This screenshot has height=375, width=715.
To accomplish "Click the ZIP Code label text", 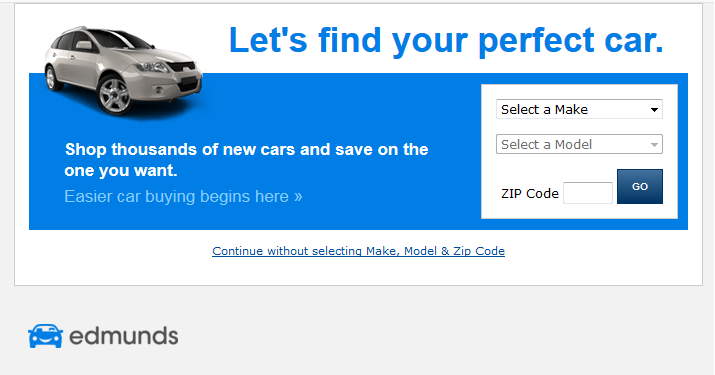I will pyautogui.click(x=529, y=193).
